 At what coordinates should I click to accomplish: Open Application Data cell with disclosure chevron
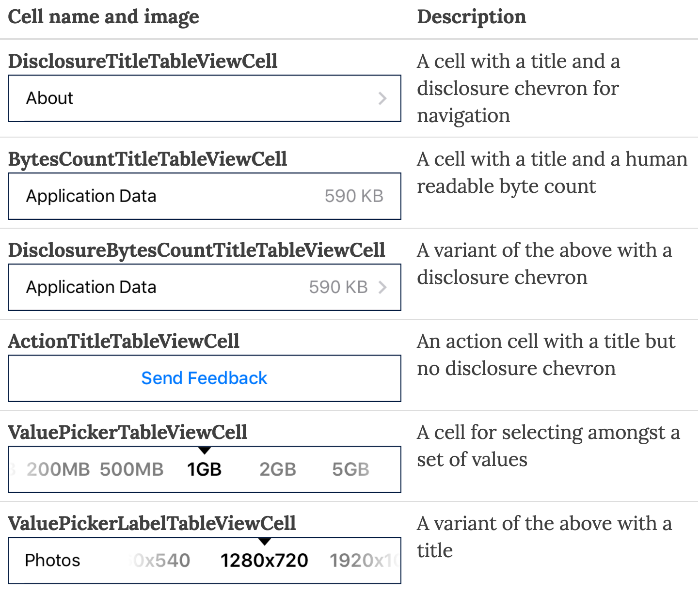click(x=91, y=287)
